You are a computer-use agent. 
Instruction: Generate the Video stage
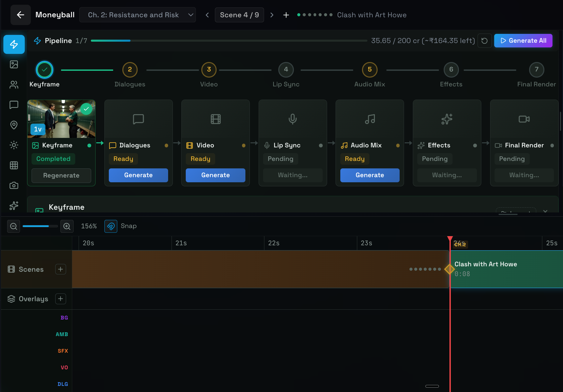(x=216, y=175)
